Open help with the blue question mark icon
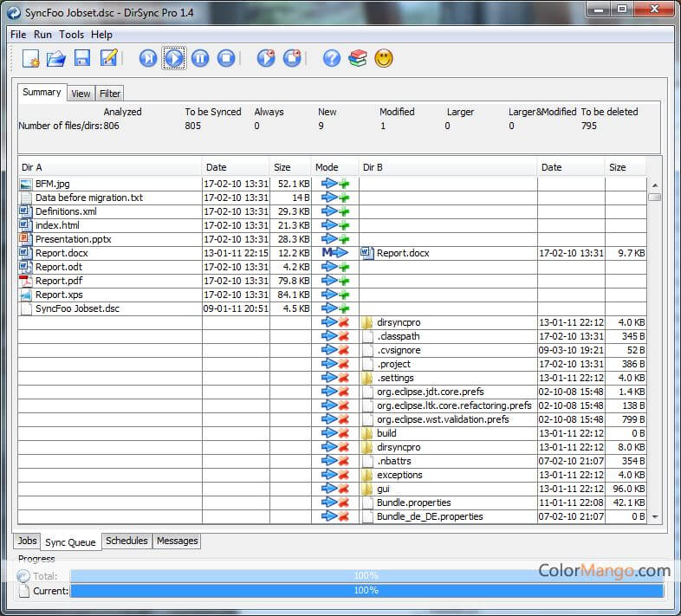This screenshot has height=616, width=681. coord(332,58)
